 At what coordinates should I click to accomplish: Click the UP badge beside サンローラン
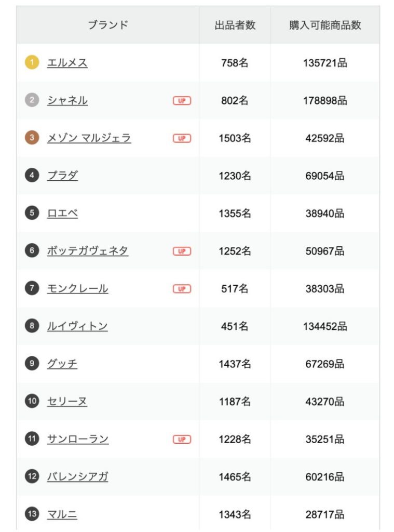pos(182,440)
